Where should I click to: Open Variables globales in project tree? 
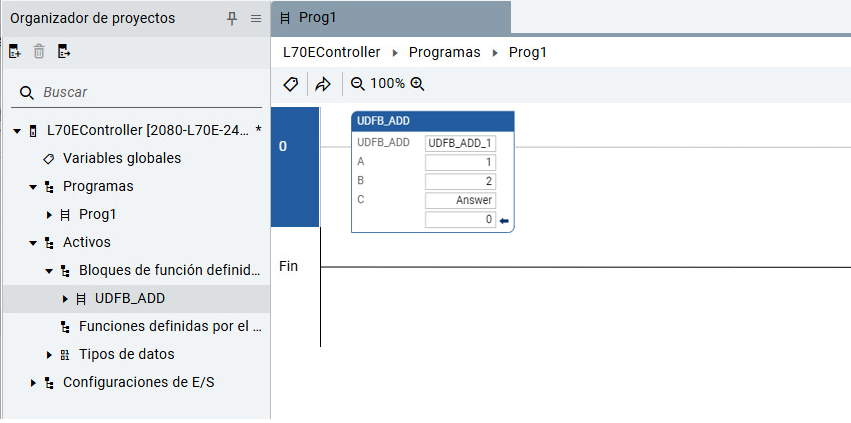(121, 158)
